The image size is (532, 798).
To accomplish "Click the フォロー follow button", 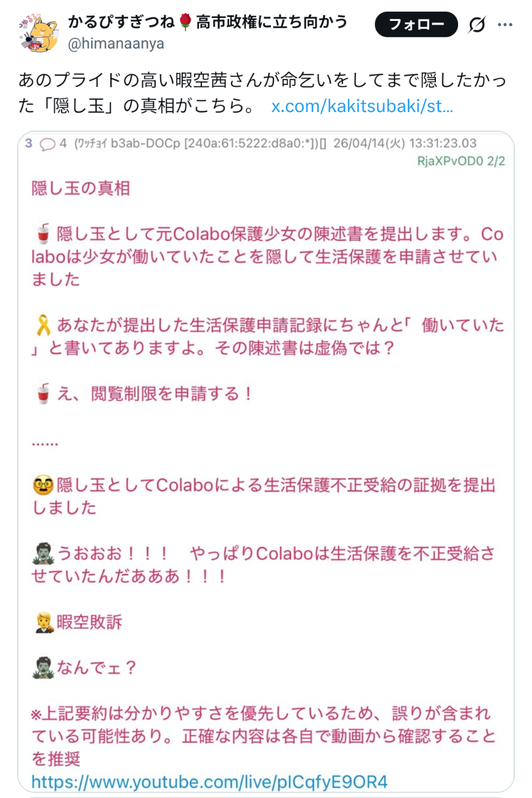I will click(x=417, y=24).
